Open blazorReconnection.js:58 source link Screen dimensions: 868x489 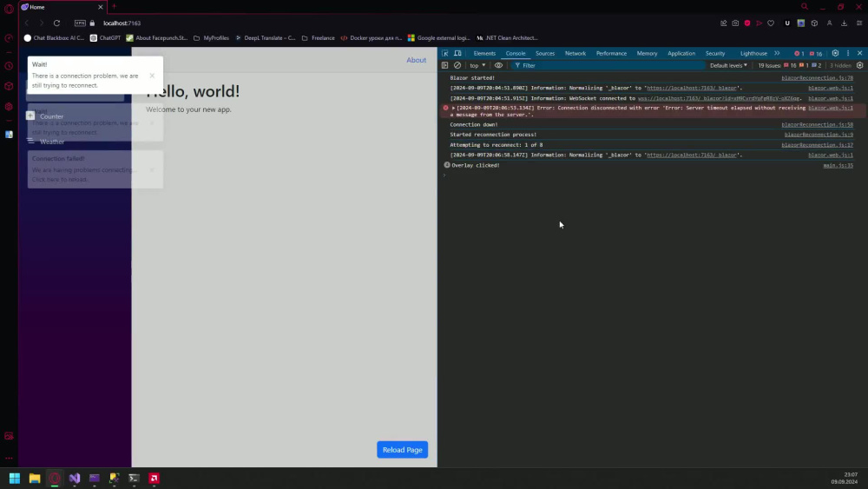pos(817,124)
